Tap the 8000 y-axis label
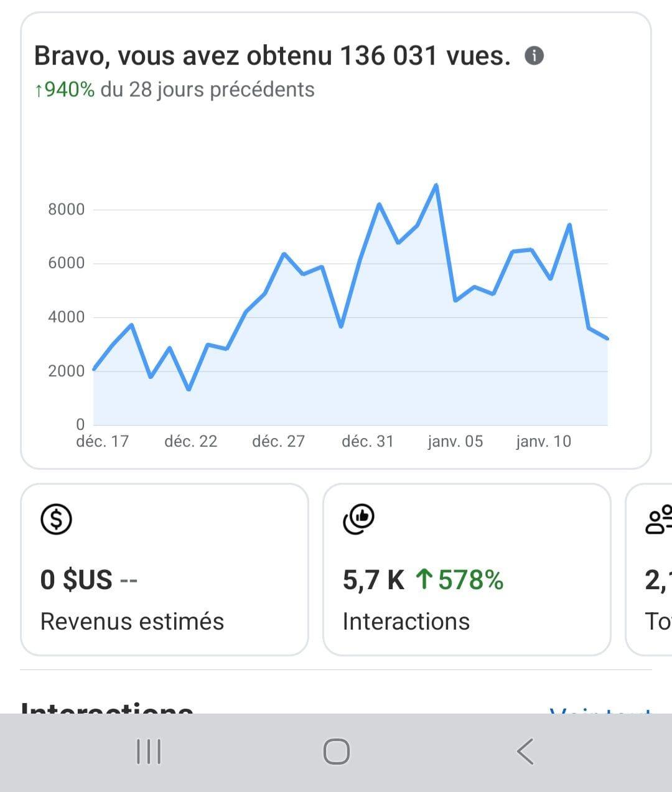The image size is (672, 792). click(x=66, y=209)
